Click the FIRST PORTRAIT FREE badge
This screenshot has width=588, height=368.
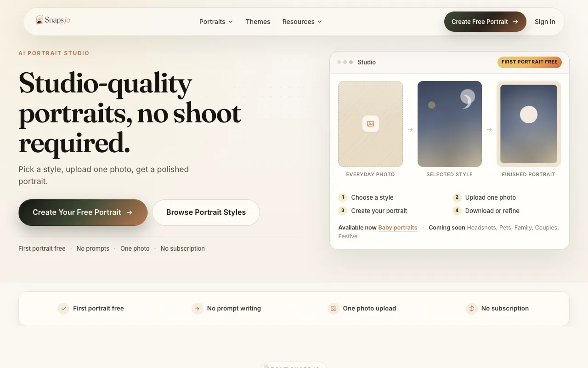pos(530,62)
